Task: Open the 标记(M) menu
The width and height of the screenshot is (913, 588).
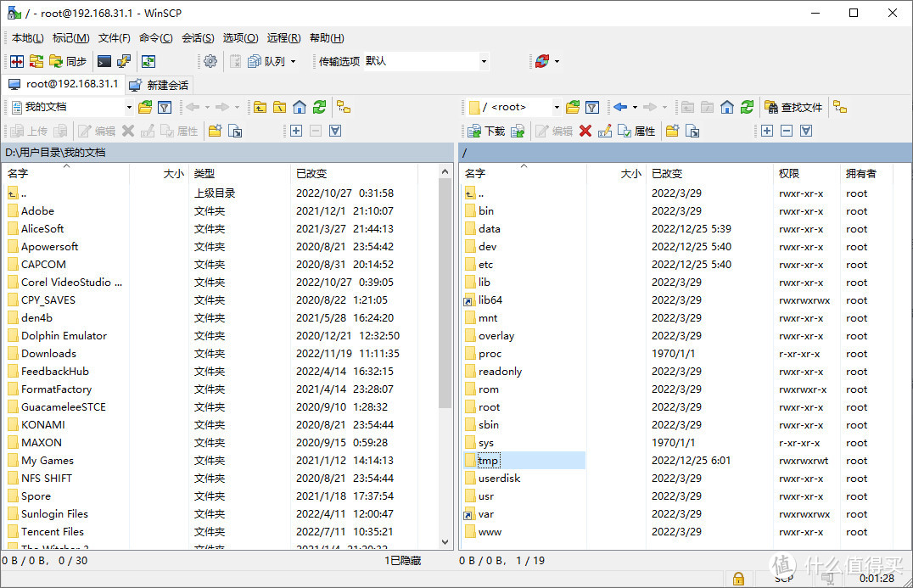Action: point(70,38)
